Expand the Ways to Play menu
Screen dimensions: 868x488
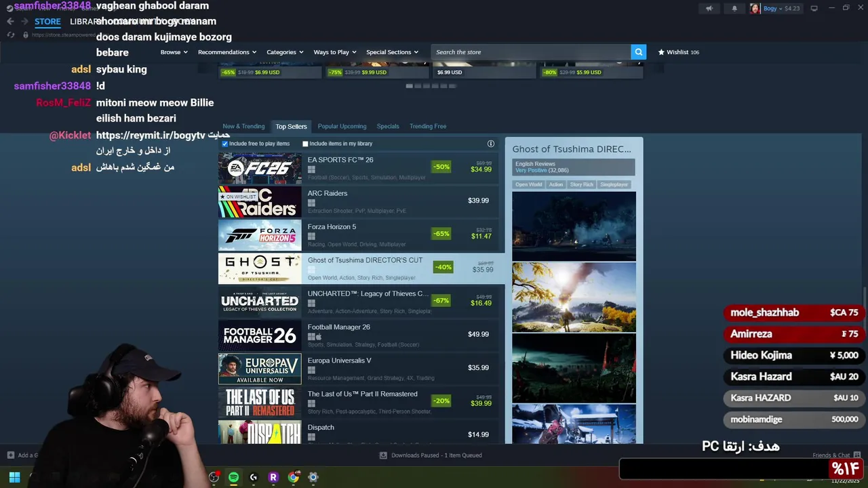coord(335,52)
